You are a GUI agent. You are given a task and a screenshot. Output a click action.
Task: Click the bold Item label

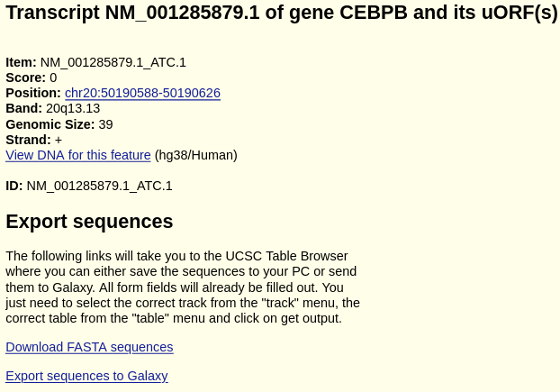(21, 62)
